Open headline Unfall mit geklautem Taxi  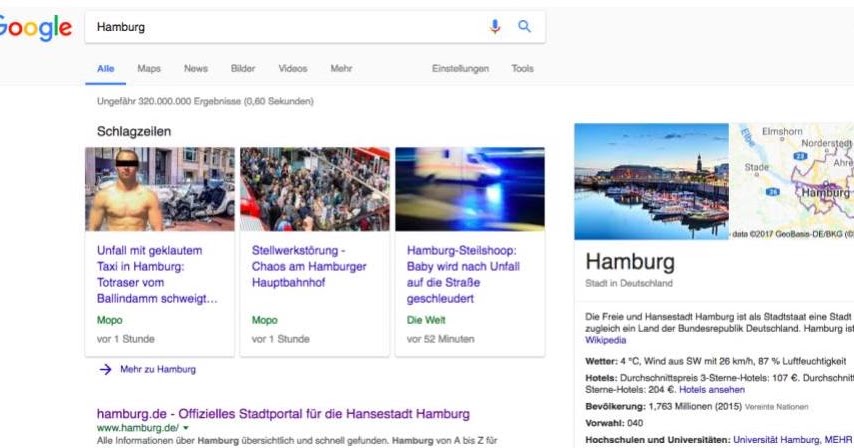coord(157,274)
